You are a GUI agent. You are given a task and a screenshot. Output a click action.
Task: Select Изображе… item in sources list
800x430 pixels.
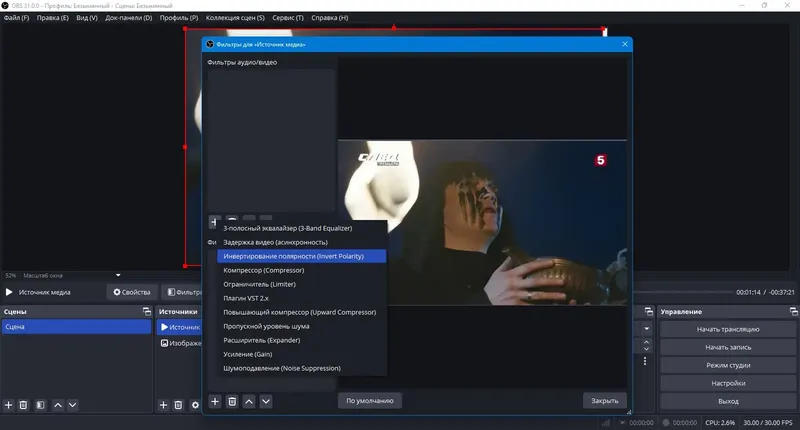(180, 343)
